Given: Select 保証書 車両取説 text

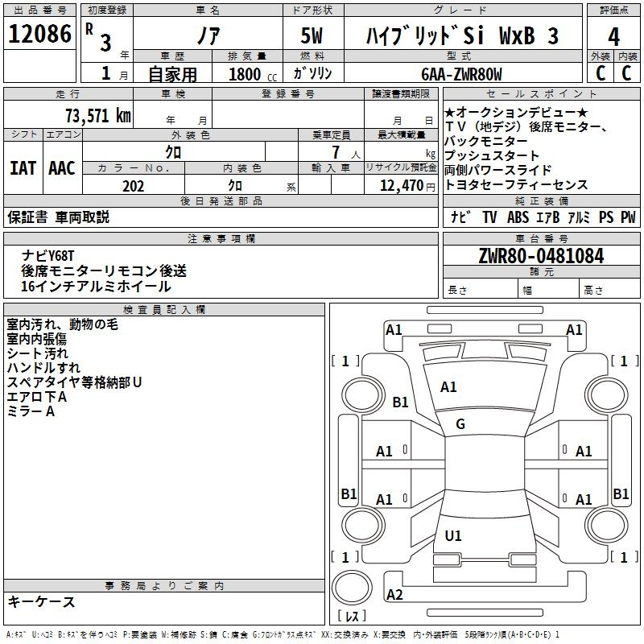Looking at the screenshot, I should click(58, 217).
